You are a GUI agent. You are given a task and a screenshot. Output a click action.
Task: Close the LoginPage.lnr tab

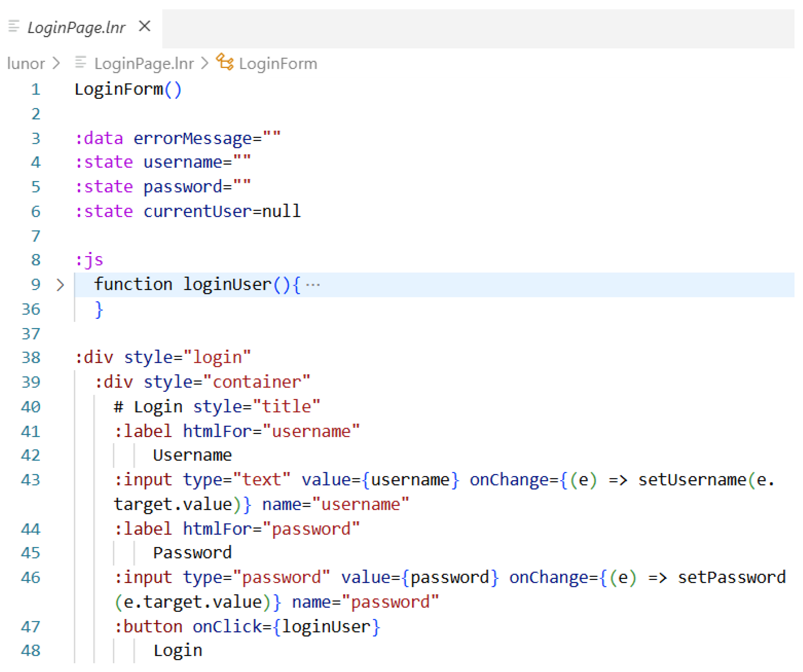pos(144,26)
